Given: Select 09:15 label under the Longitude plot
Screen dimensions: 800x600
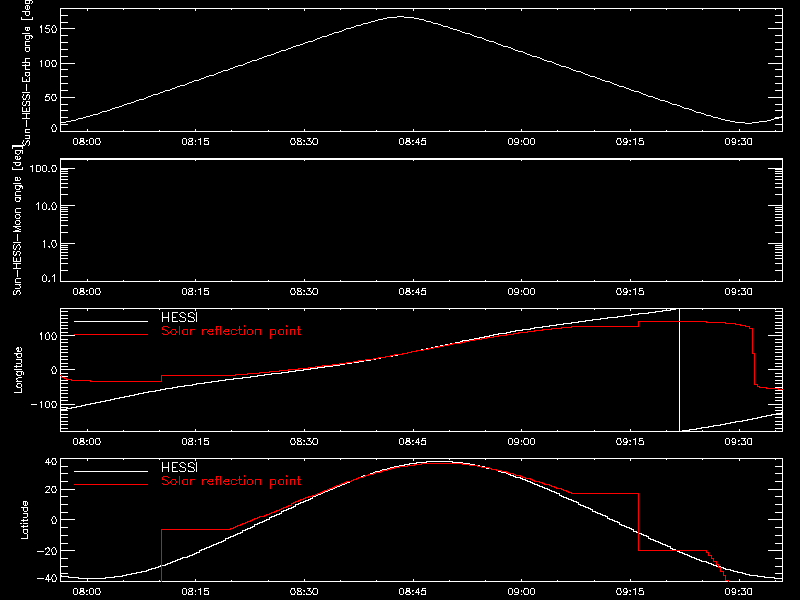Looking at the screenshot, I should click(x=630, y=442).
